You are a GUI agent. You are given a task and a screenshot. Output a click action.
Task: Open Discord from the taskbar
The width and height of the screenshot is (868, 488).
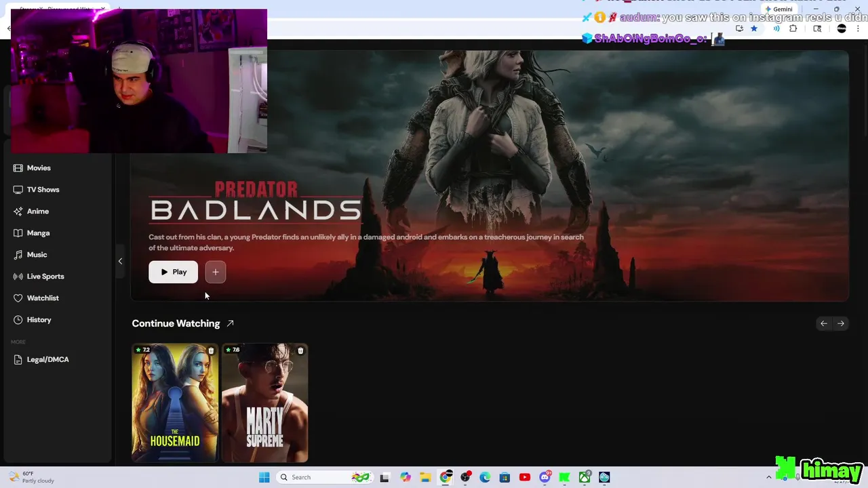point(545,477)
